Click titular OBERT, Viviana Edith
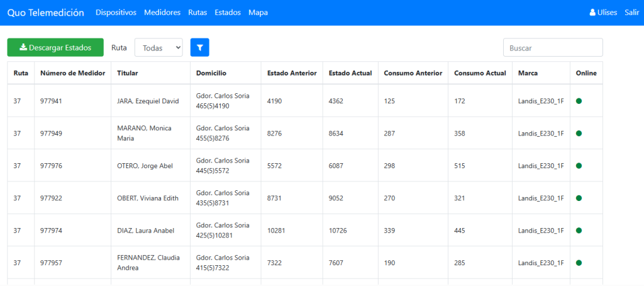The height and width of the screenshot is (286, 644). point(148,198)
